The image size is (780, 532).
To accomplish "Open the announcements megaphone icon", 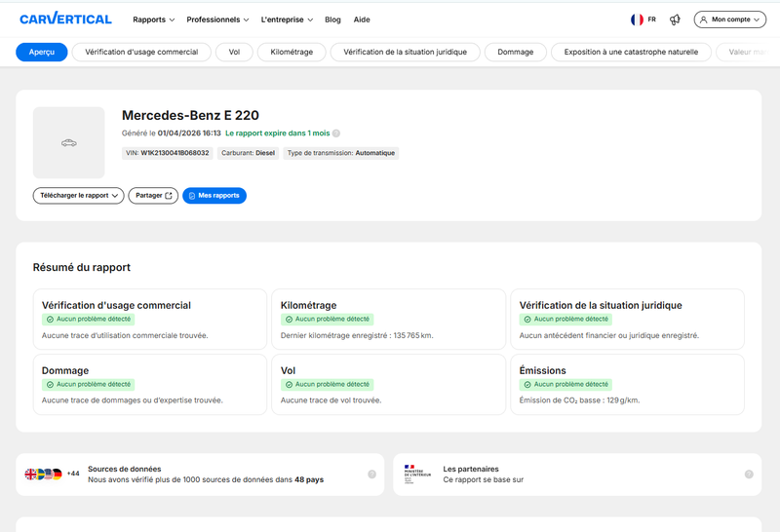I will [x=675, y=19].
